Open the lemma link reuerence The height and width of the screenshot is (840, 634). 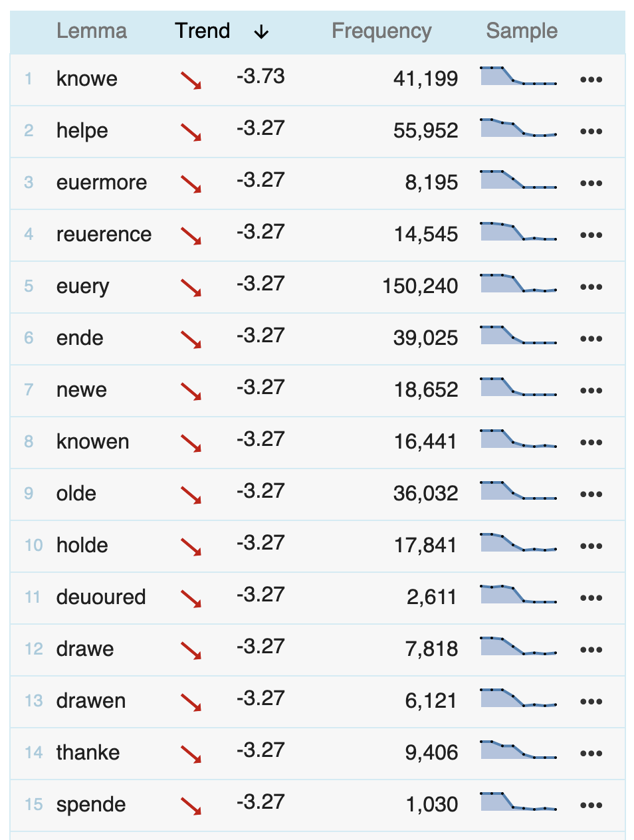coord(104,234)
